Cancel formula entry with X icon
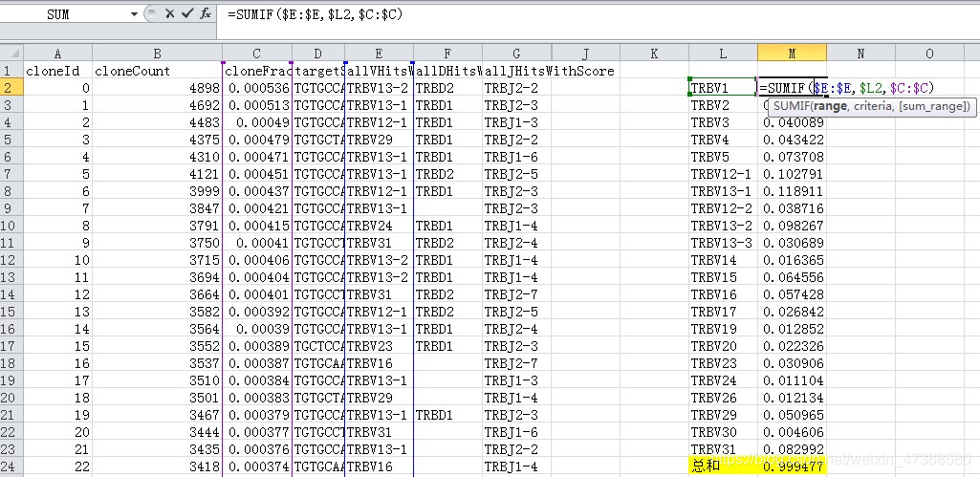Viewport: 980px width, 477px height. click(x=169, y=13)
